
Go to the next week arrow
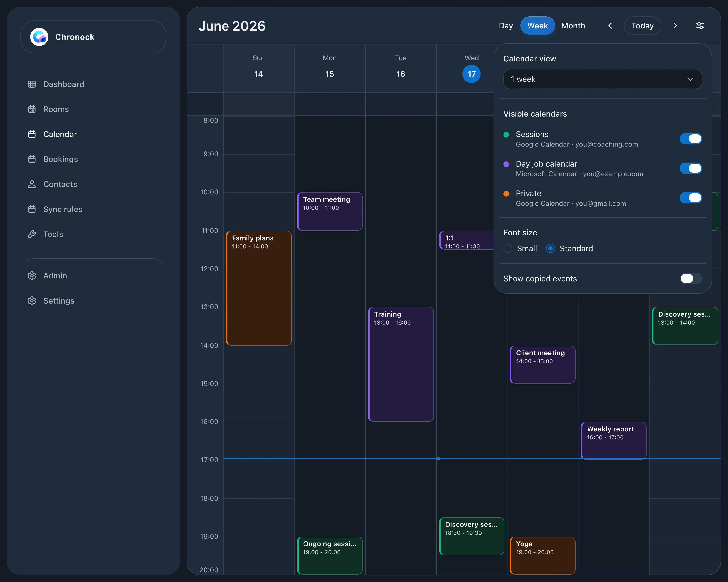pyautogui.click(x=675, y=26)
